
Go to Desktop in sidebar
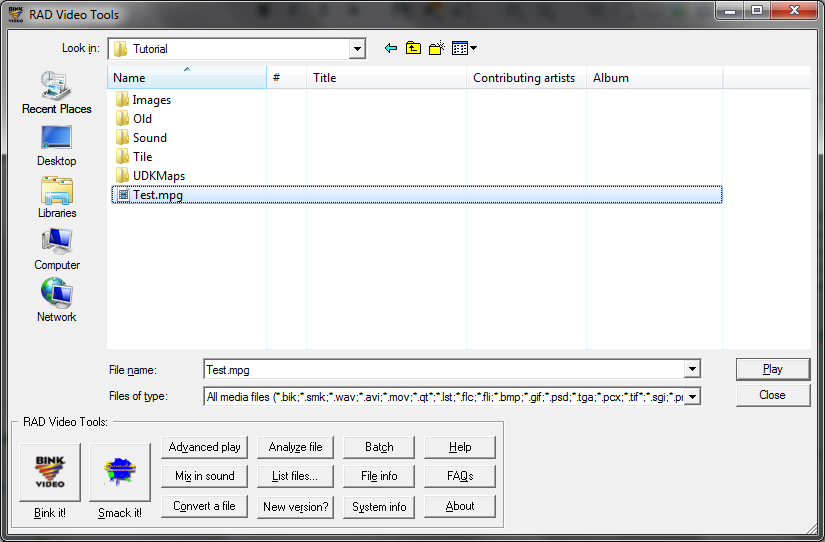coord(56,145)
